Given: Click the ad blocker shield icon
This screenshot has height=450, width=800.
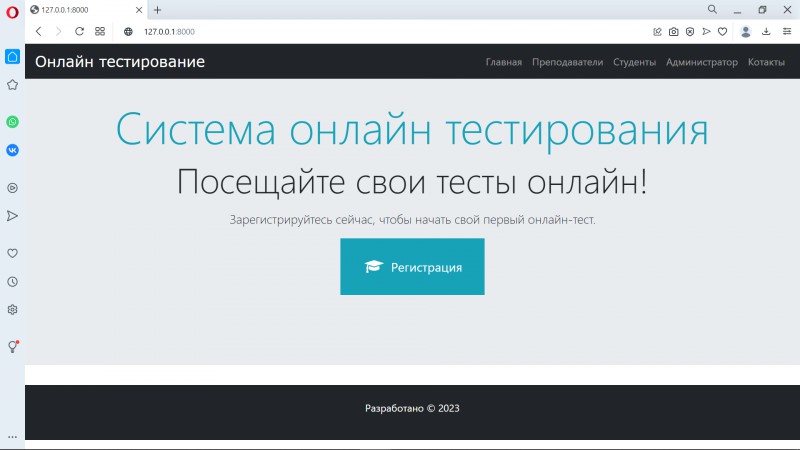Looking at the screenshot, I should pyautogui.click(x=690, y=32).
